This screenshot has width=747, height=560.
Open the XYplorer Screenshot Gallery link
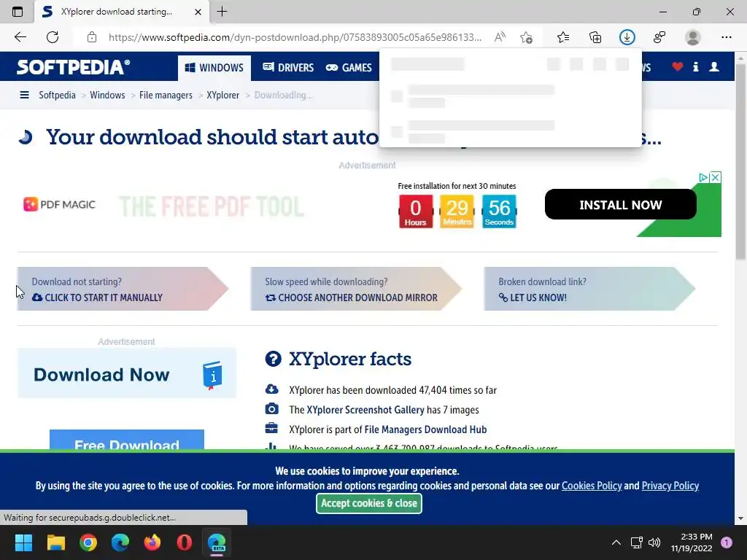coord(365,410)
